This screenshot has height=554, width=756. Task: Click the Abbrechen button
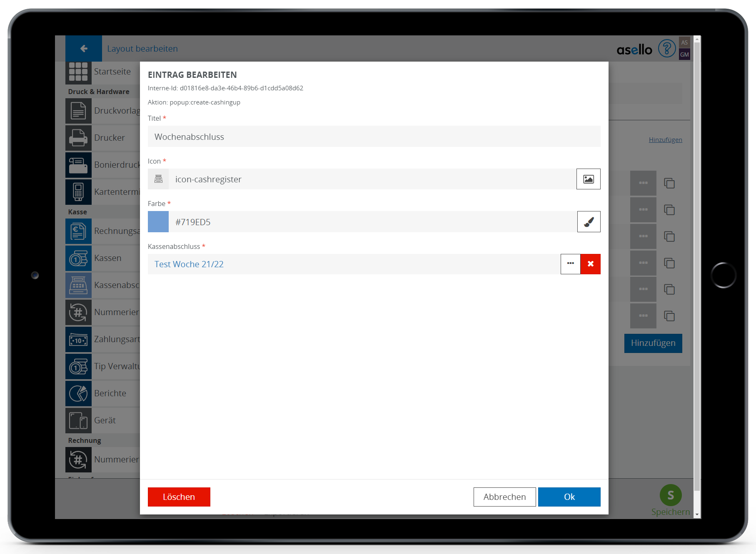(504, 497)
